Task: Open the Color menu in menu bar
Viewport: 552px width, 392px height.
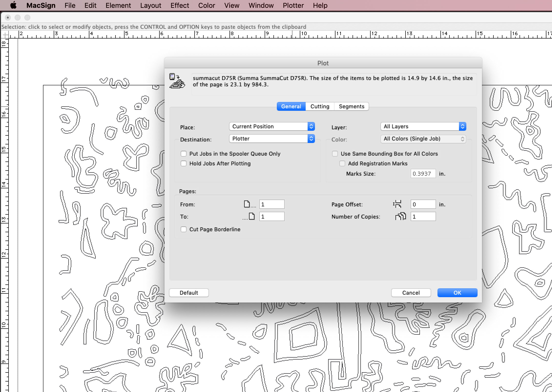Action: 207,5
